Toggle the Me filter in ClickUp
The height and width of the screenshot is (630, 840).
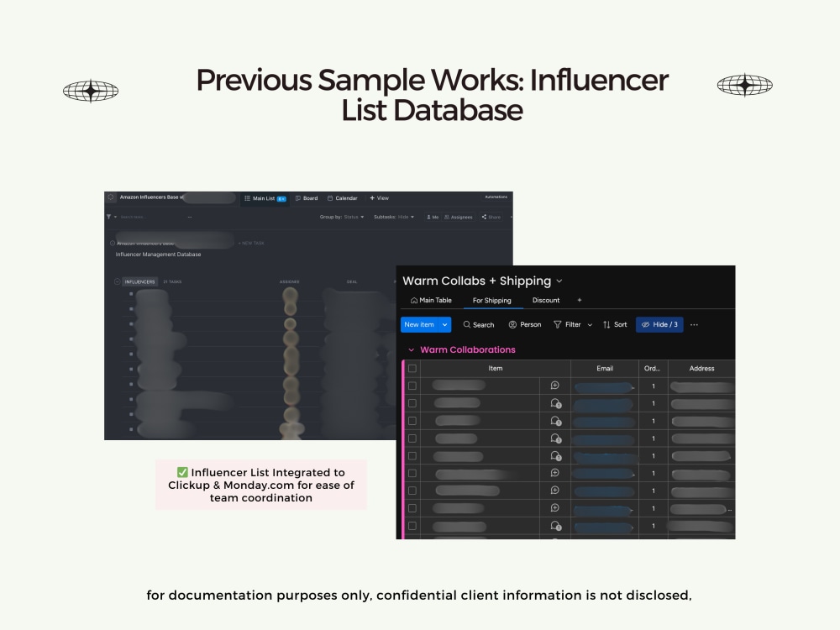click(433, 217)
